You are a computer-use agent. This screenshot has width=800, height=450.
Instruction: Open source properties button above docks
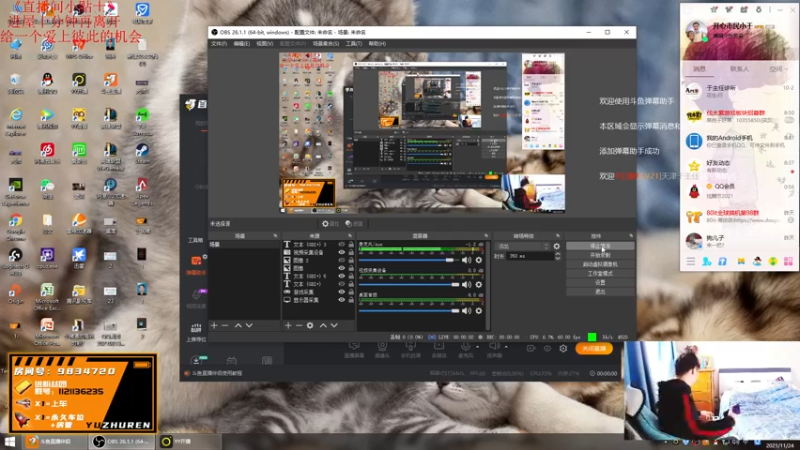pos(331,224)
